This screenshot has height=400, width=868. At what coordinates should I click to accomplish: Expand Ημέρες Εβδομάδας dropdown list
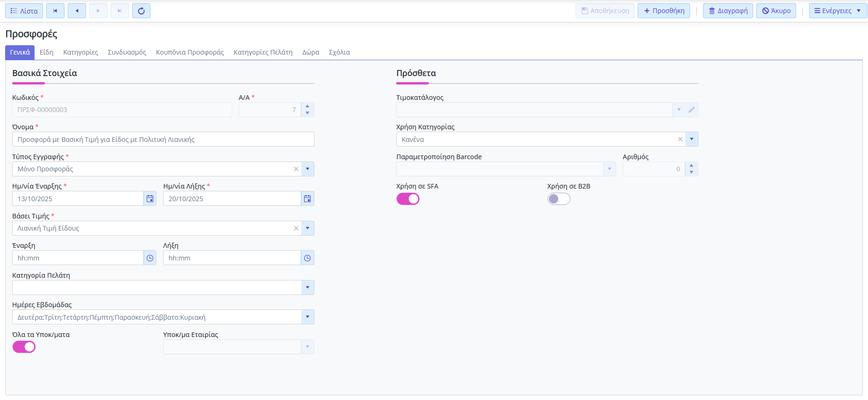[307, 317]
